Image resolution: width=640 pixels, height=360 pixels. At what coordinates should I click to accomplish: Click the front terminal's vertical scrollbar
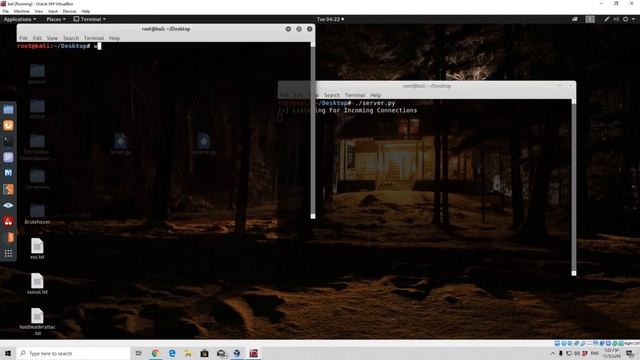coord(313,130)
